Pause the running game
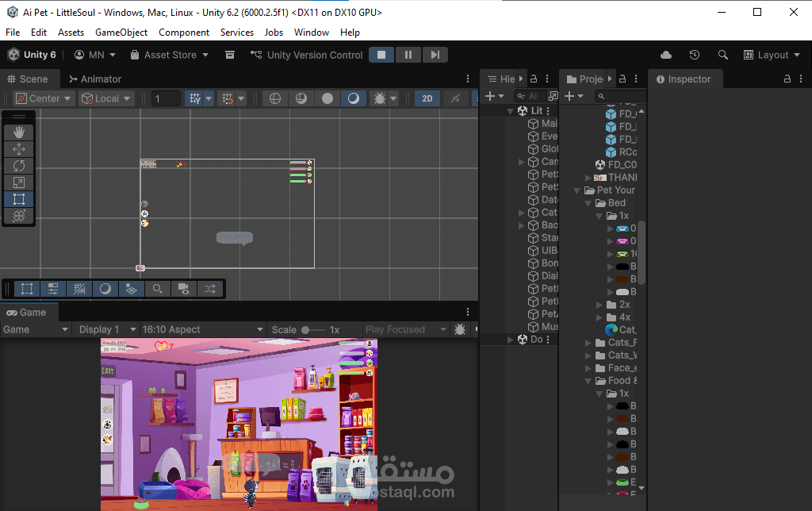The height and width of the screenshot is (511, 812). coord(408,55)
